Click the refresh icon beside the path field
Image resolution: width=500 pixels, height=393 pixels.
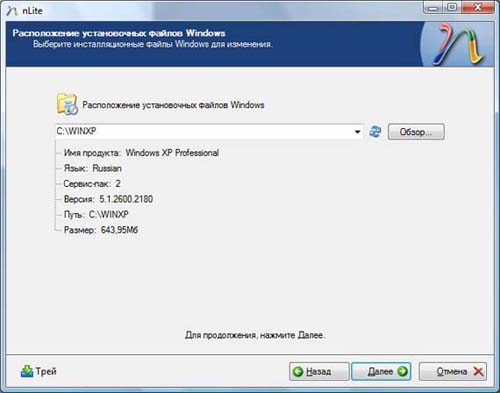coord(375,132)
